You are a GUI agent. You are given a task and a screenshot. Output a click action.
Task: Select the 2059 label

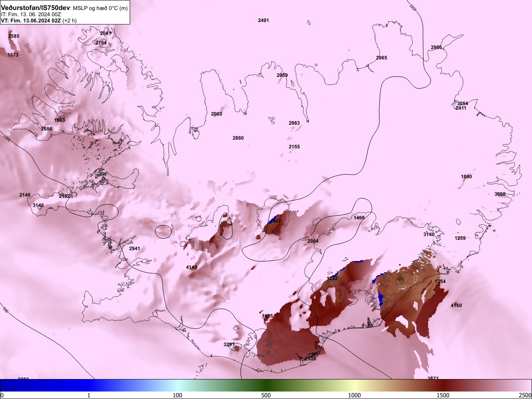point(282,75)
